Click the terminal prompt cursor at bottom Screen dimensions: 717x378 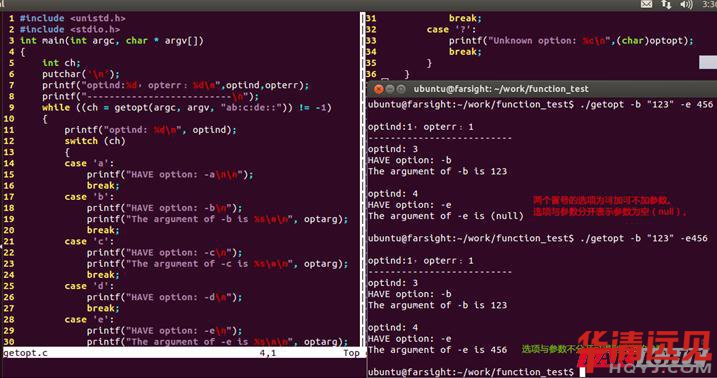coord(582,372)
